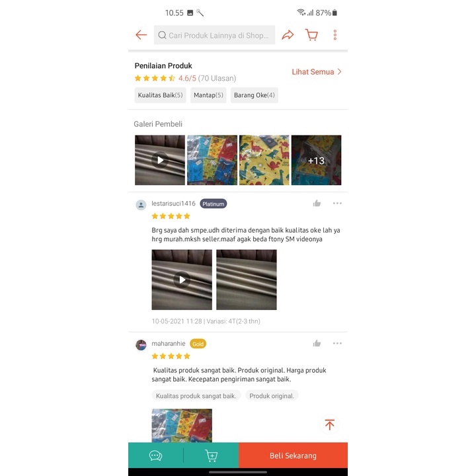Open chat with seller icon

click(x=155, y=456)
